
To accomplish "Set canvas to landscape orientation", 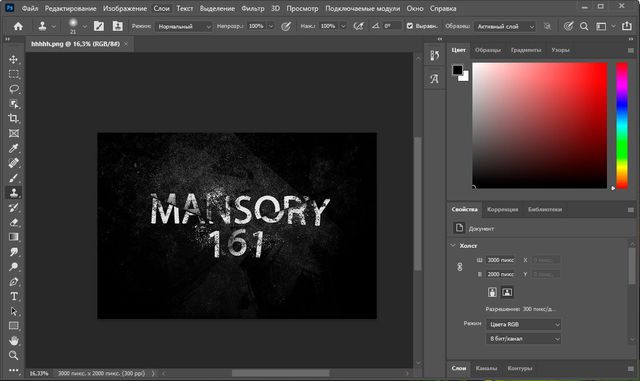I will (x=507, y=292).
